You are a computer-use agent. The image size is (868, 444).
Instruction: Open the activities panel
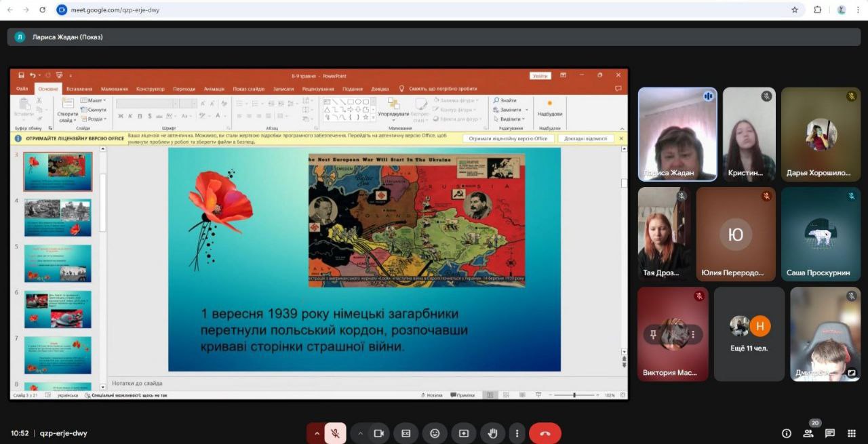[x=852, y=433]
